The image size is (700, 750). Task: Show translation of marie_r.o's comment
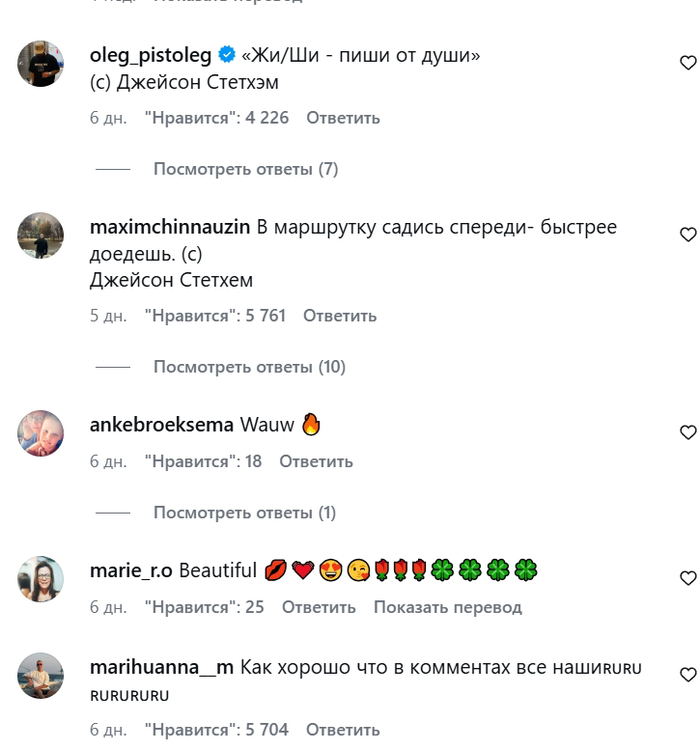coord(448,607)
